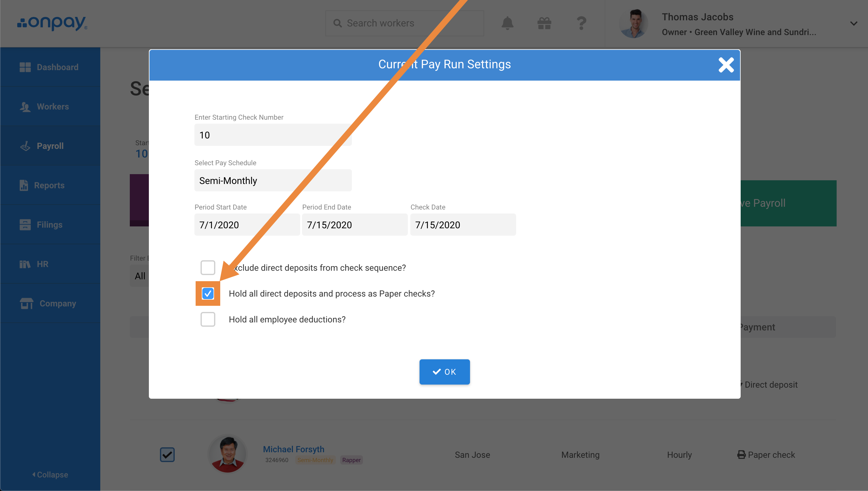Click the OnPay logo

click(x=52, y=23)
